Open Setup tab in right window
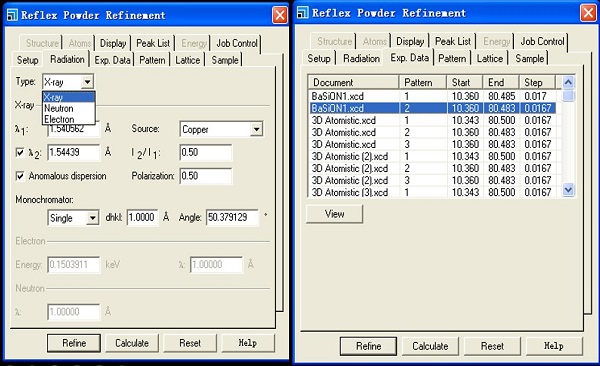This screenshot has height=366, width=600. (x=319, y=59)
